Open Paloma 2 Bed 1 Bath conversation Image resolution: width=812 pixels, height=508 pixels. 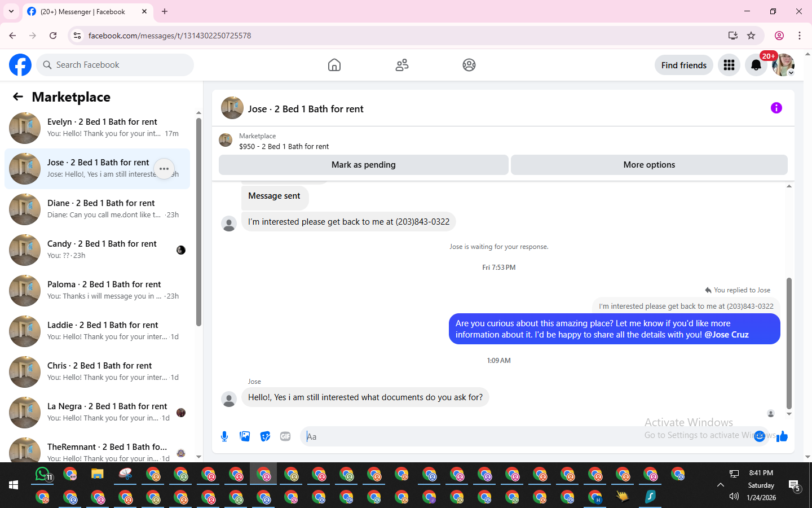click(97, 291)
